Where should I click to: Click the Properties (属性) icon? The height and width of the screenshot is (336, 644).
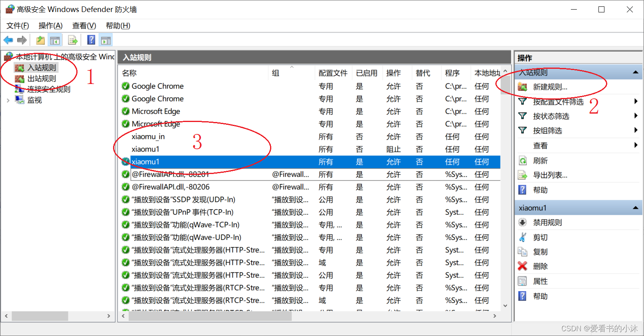click(x=523, y=281)
